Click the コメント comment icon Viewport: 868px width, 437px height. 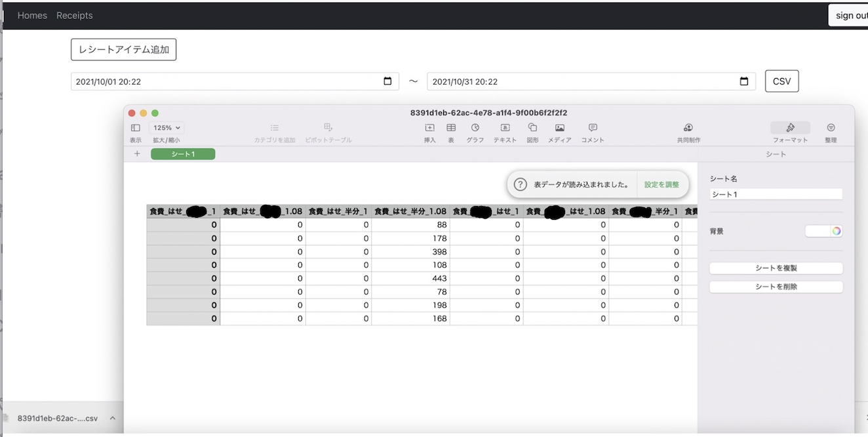coord(593,128)
